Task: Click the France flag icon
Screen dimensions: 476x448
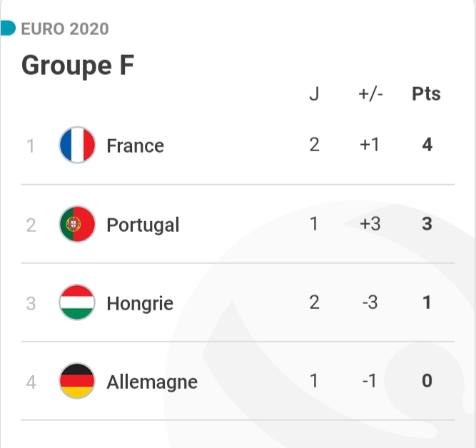Action: [x=77, y=146]
